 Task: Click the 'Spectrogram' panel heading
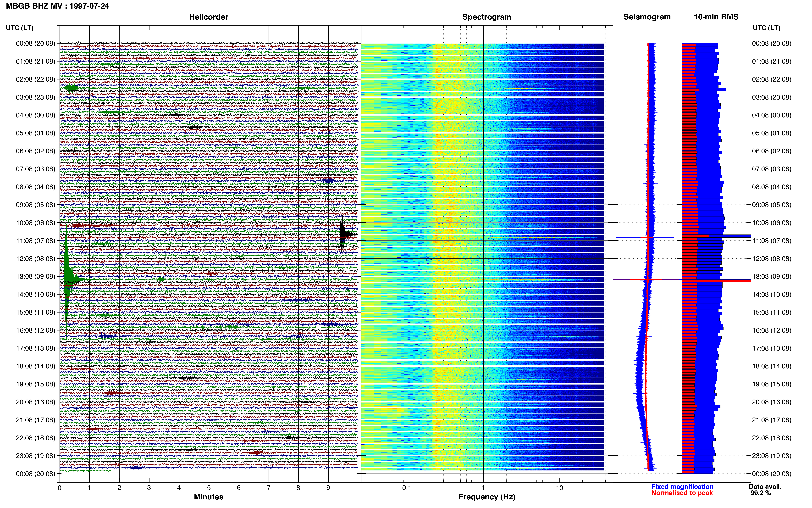point(487,17)
